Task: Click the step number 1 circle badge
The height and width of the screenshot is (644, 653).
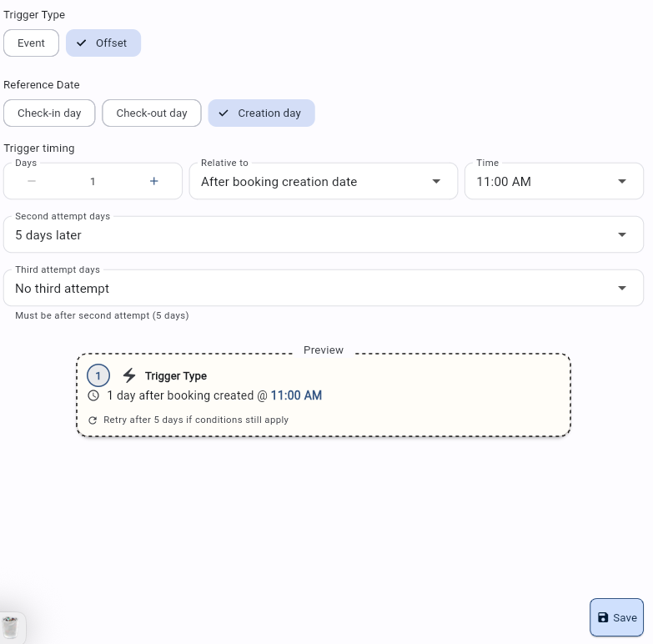Action: pyautogui.click(x=98, y=376)
